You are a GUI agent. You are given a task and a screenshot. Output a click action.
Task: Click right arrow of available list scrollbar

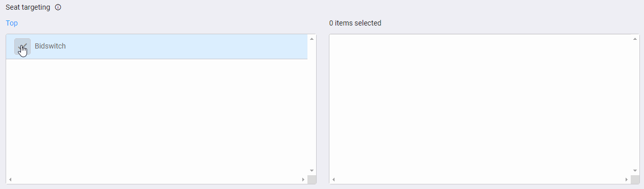[303, 179]
